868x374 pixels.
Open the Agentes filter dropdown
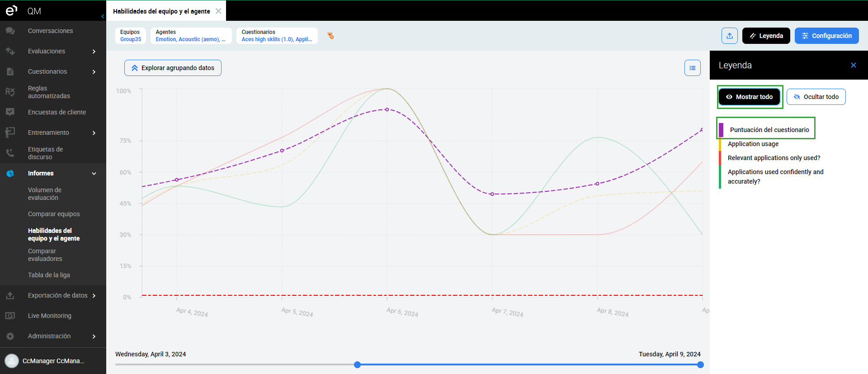tap(191, 36)
